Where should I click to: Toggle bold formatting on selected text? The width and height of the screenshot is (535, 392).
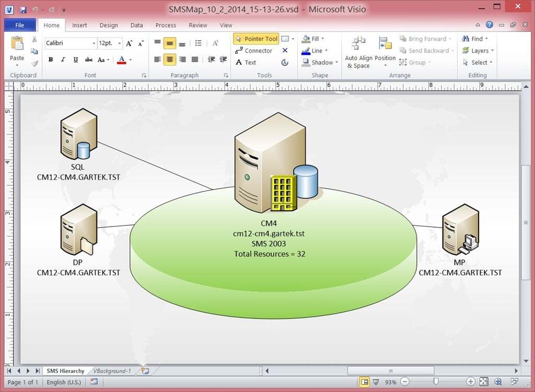50,60
